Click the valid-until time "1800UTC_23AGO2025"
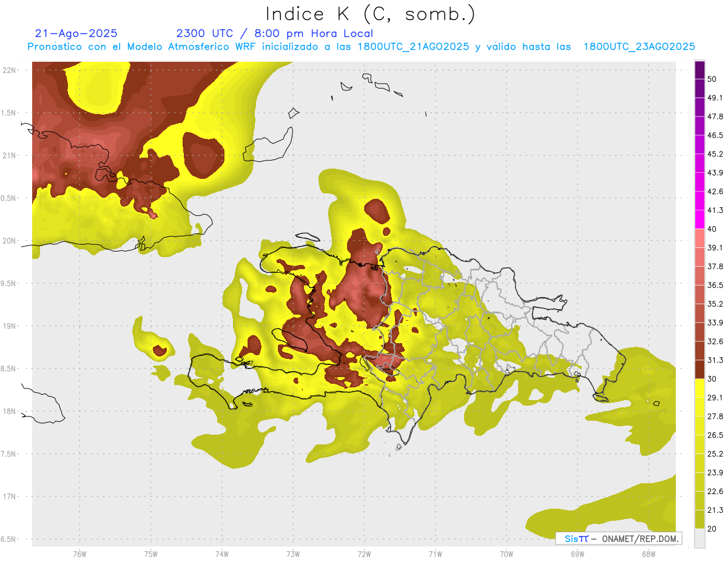The height and width of the screenshot is (562, 728). [639, 47]
